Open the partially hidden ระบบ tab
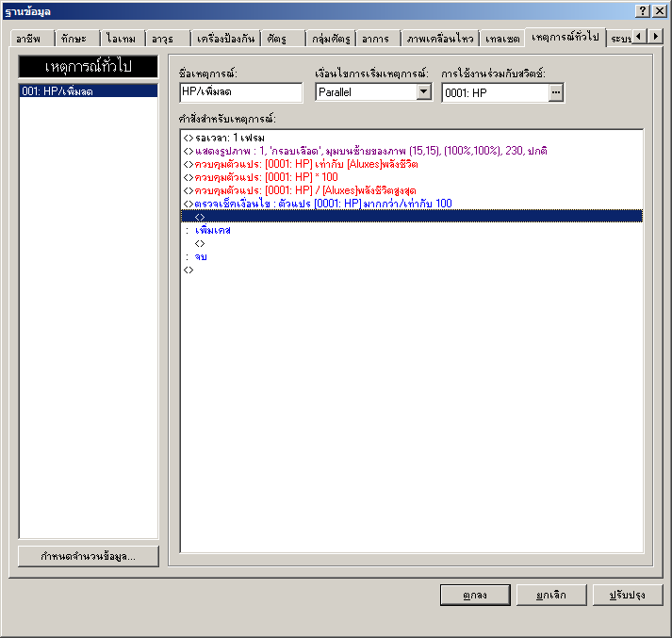 point(620,39)
